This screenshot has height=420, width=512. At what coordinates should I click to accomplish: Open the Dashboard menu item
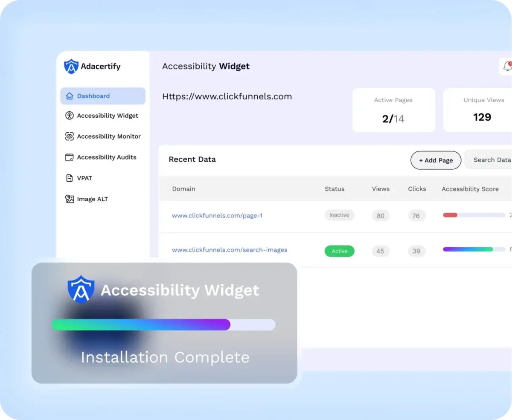[103, 96]
